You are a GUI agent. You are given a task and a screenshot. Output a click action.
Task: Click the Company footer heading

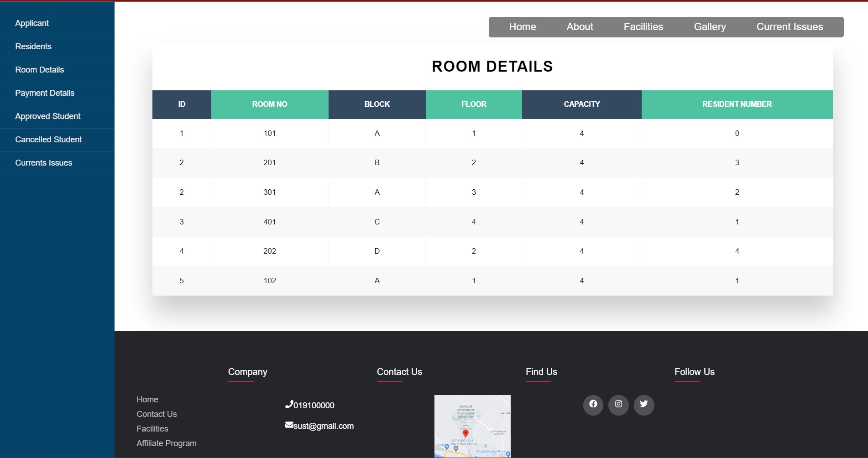[x=248, y=372]
